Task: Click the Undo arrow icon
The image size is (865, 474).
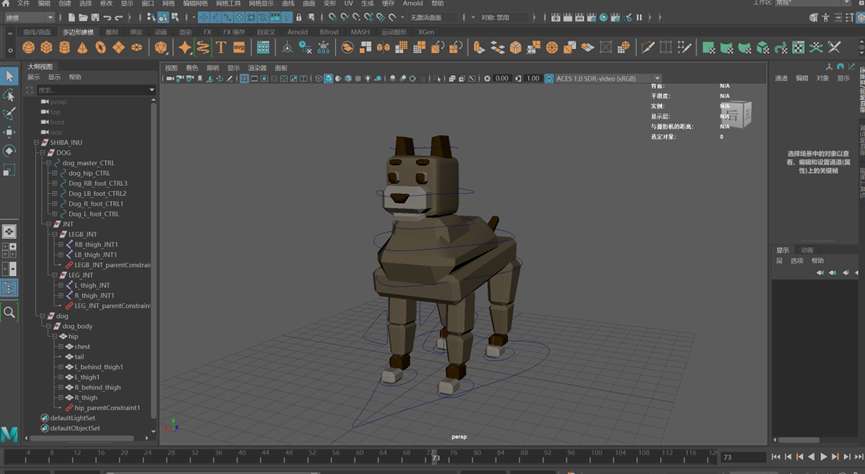Action: coord(107,18)
